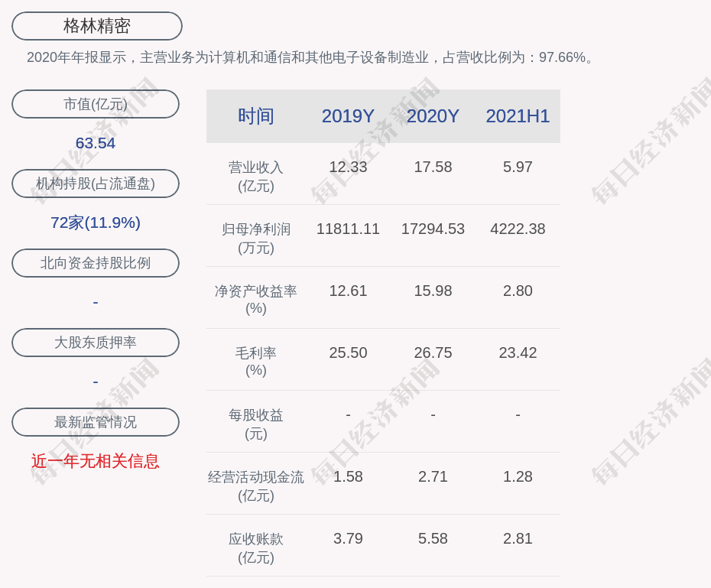Click gross margin value 26.75
Viewport: 711px width, 588px height.
click(433, 352)
